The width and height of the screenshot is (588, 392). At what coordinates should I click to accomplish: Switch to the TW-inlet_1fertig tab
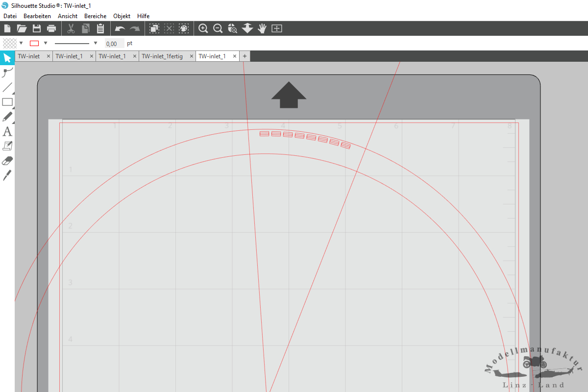162,56
